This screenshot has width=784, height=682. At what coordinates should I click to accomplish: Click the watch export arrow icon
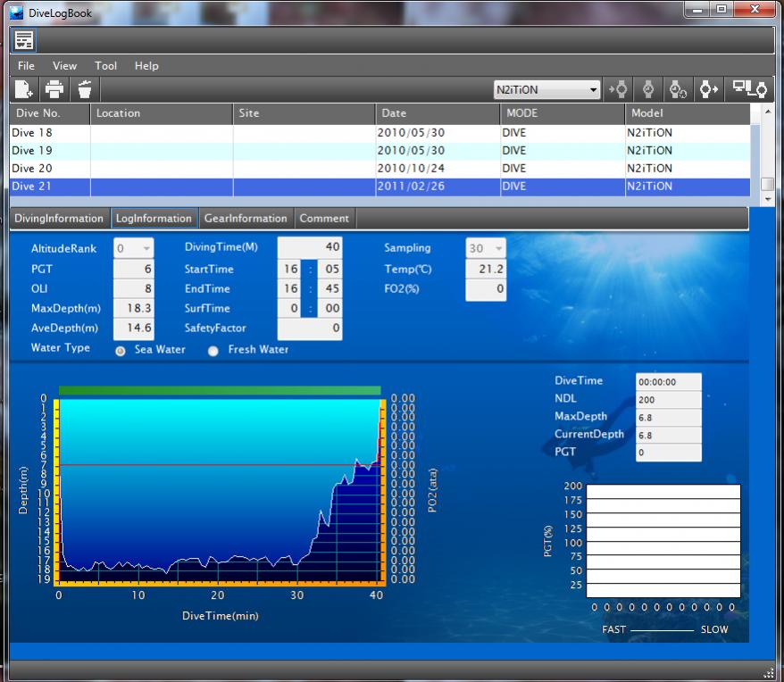point(709,89)
